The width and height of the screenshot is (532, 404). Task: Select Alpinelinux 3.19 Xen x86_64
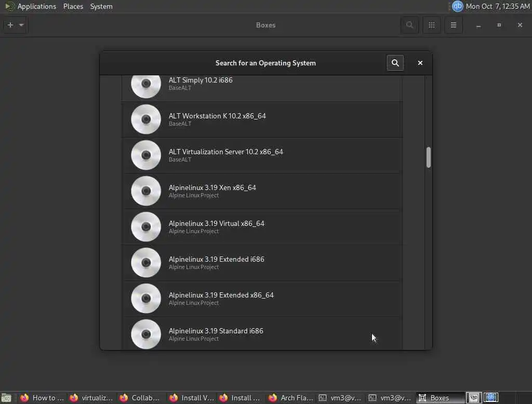click(x=262, y=191)
